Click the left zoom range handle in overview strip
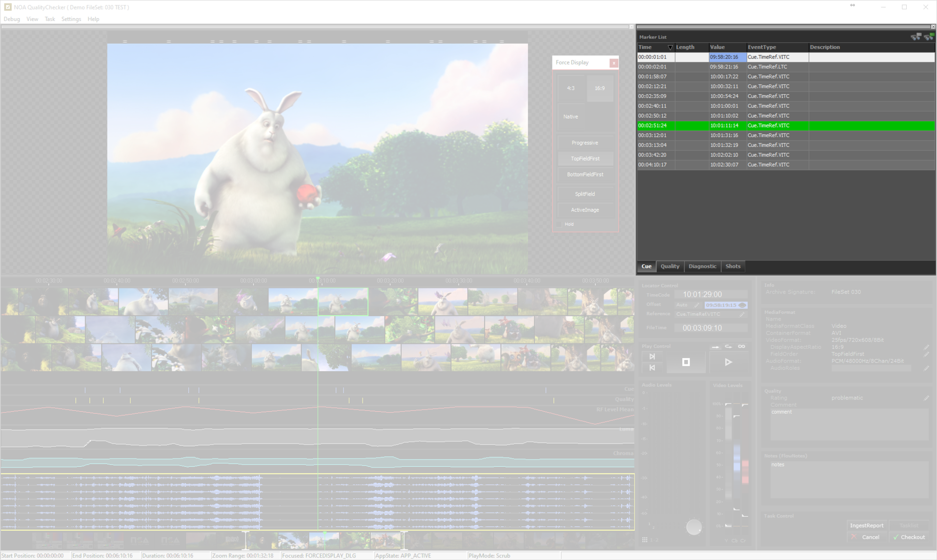This screenshot has width=937, height=560. [245, 540]
